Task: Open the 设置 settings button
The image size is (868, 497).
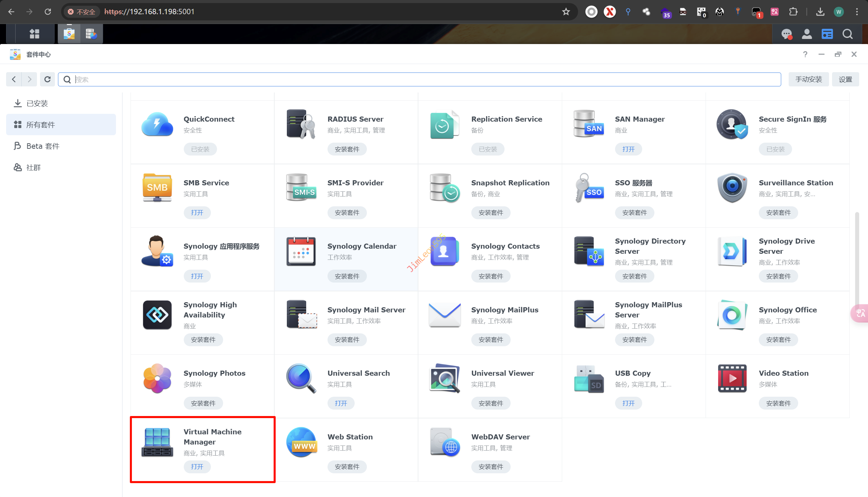Action: tap(845, 79)
